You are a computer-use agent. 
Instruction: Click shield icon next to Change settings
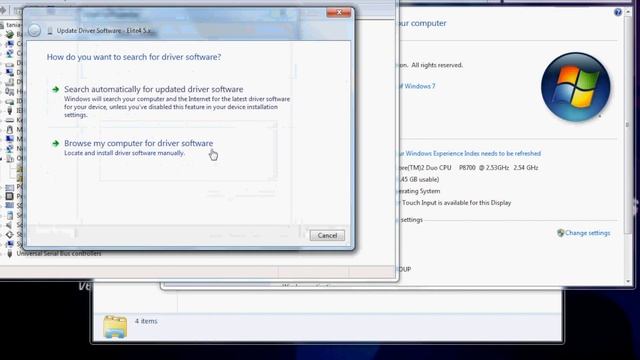[560, 233]
